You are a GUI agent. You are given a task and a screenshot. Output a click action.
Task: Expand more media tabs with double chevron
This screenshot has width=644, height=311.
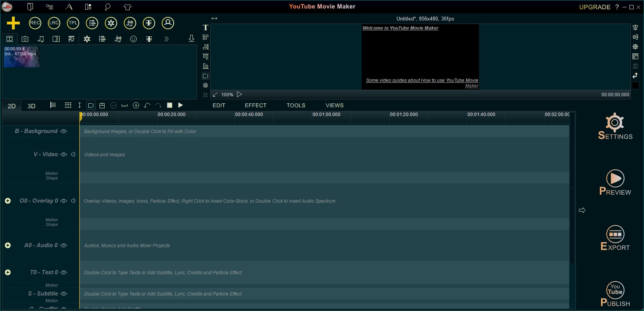coord(166,39)
